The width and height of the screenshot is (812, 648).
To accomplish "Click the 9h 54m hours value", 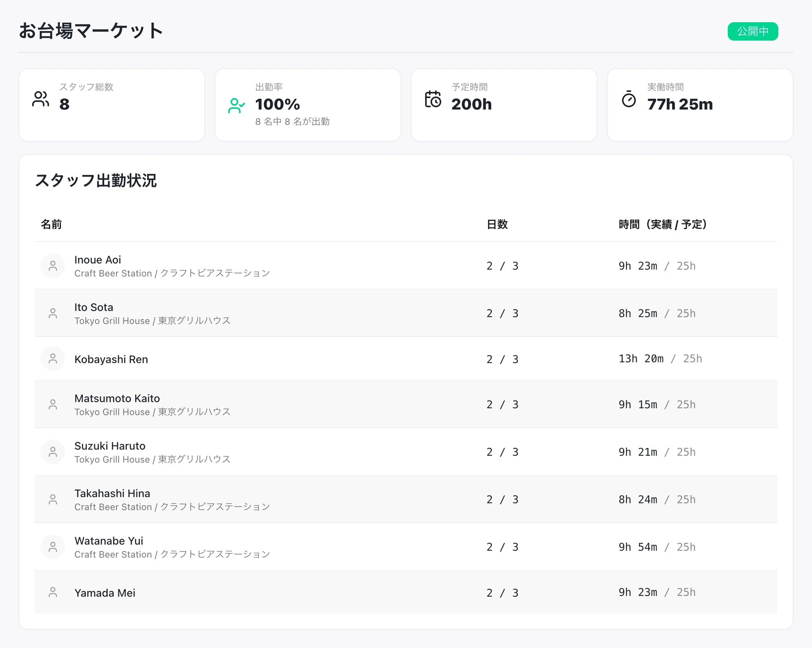I will [x=638, y=547].
